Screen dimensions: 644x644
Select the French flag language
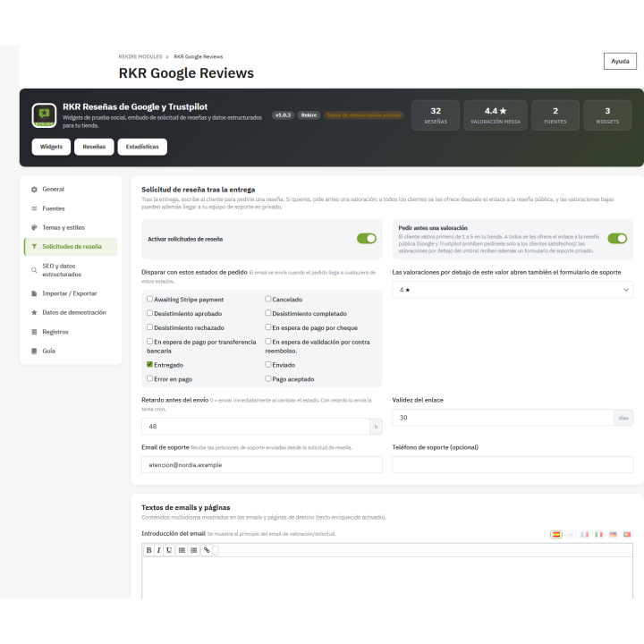click(x=584, y=534)
